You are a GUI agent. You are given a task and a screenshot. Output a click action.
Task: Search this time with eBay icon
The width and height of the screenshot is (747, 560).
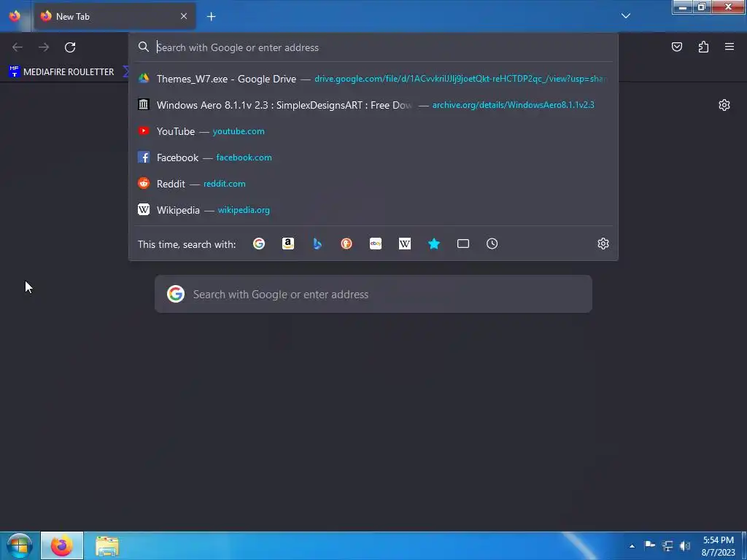[376, 244]
